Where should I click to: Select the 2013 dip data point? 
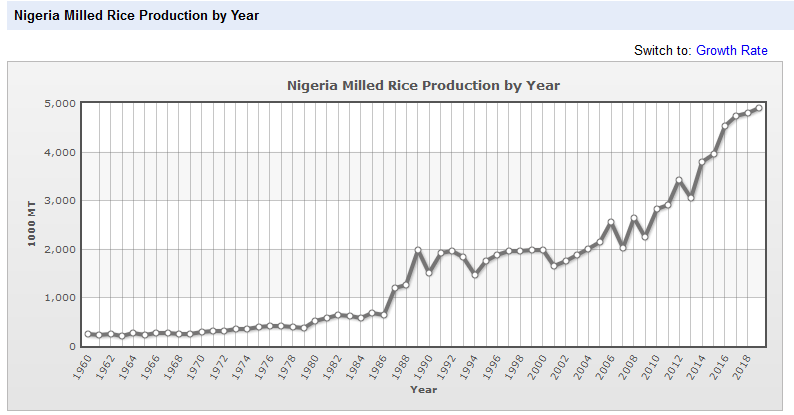coord(691,198)
